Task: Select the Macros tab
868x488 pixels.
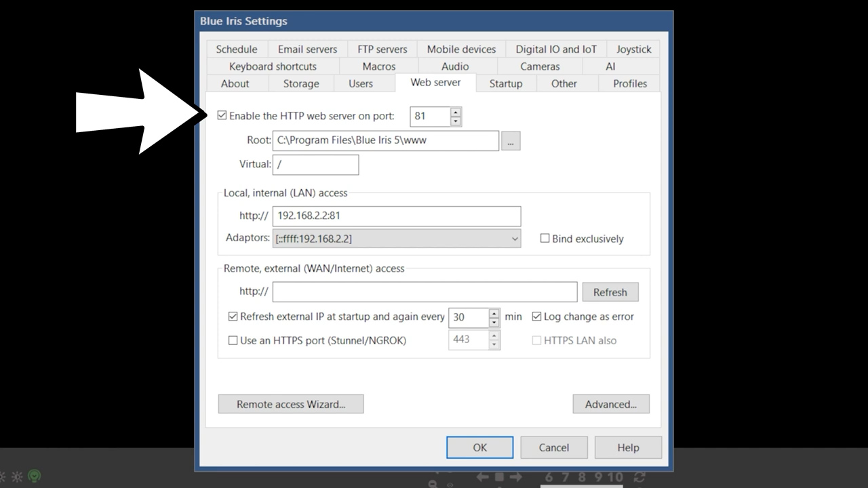Action: pos(379,66)
